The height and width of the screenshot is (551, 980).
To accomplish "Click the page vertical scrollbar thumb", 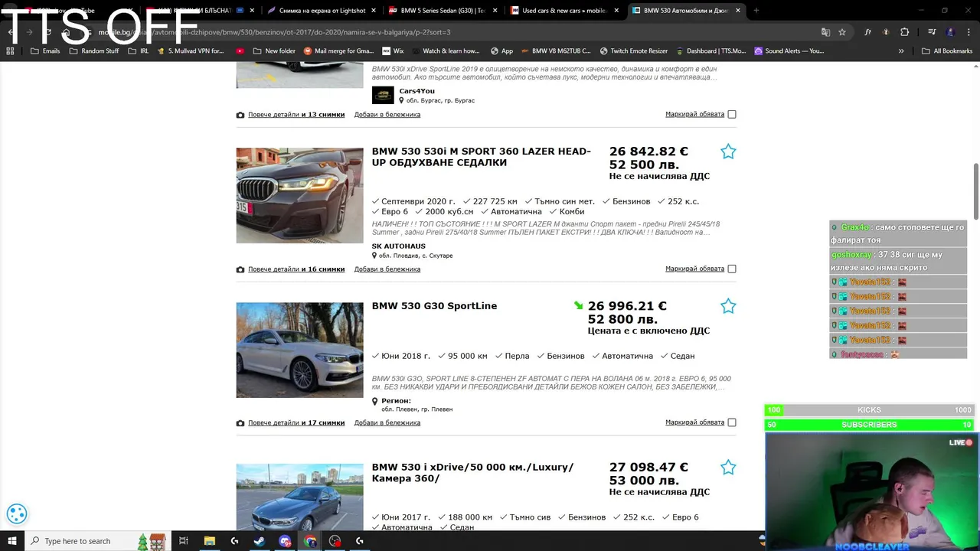I will [975, 191].
